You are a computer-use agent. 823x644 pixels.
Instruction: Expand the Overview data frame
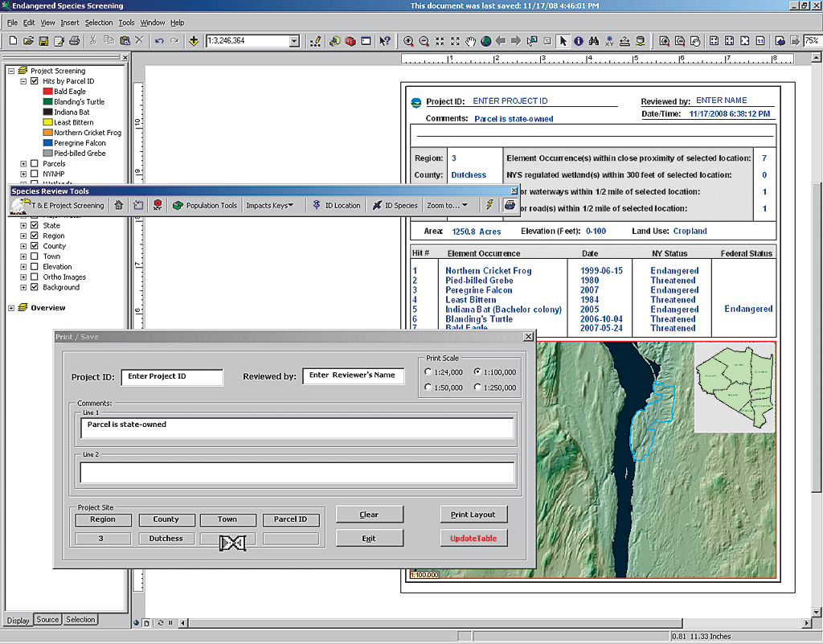pos(10,308)
